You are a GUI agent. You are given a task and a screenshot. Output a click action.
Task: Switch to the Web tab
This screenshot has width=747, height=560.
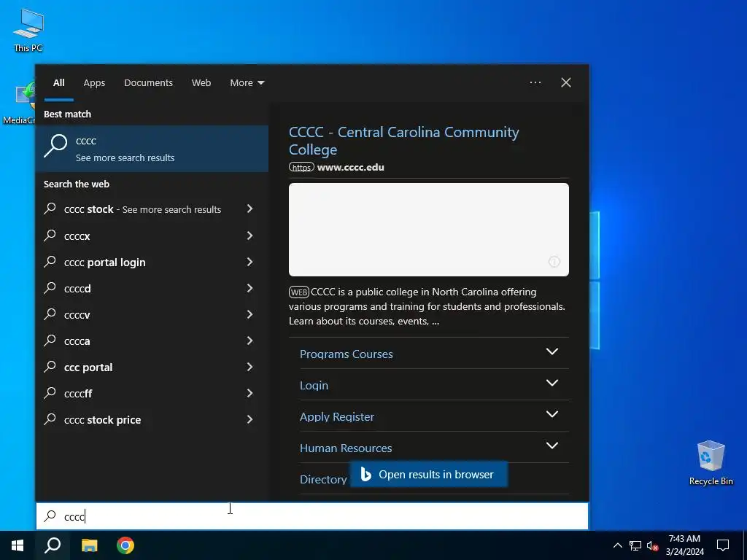201,83
